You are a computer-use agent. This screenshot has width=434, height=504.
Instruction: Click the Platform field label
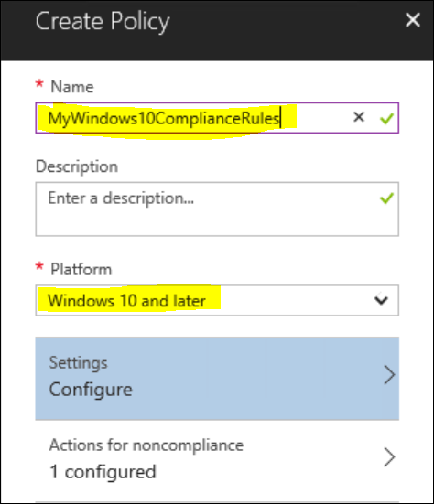click(x=81, y=269)
